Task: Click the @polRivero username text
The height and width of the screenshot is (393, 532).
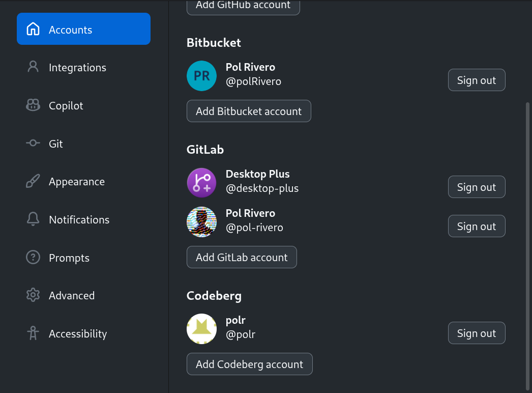Action: tap(253, 81)
